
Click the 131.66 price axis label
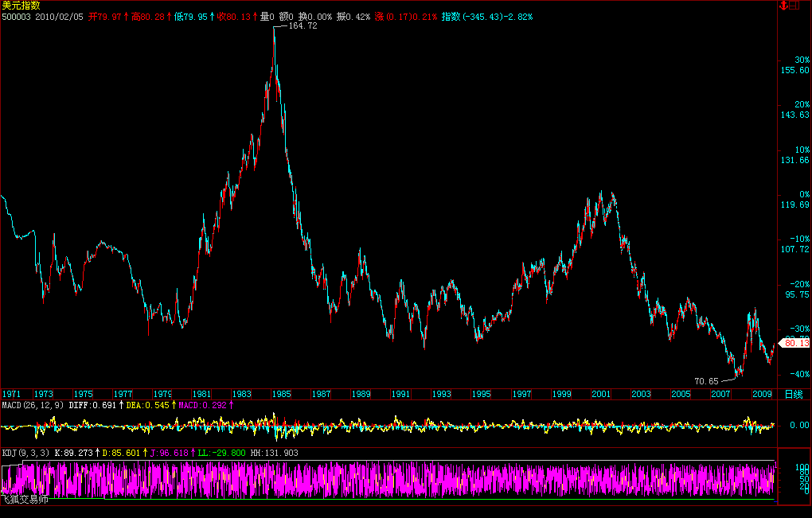click(x=795, y=161)
